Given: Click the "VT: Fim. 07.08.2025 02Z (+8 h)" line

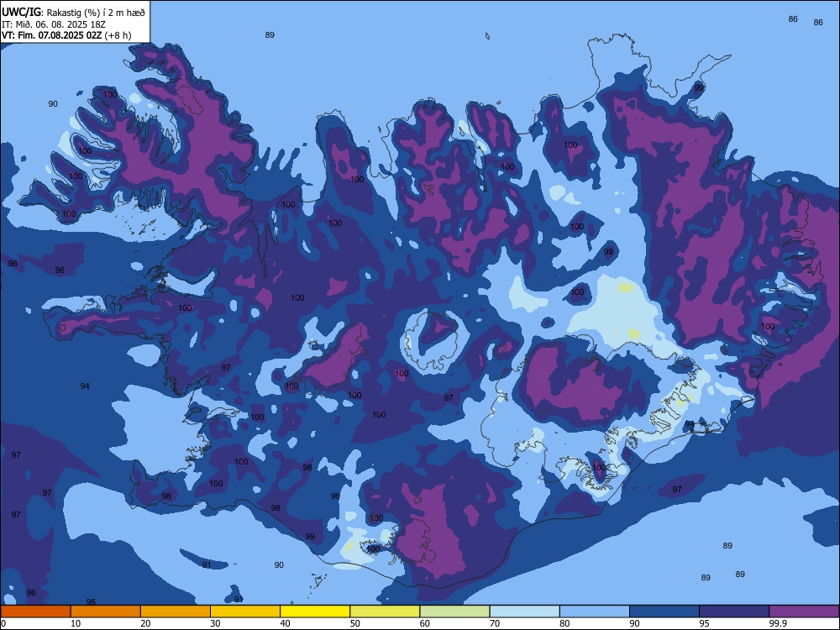Looking at the screenshot, I should (x=66, y=35).
